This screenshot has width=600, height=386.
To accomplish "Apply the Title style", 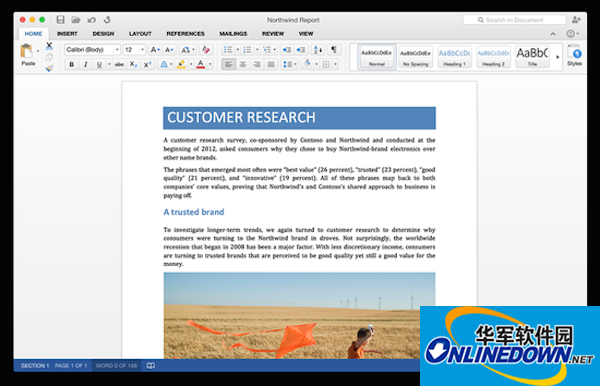I will [532, 57].
